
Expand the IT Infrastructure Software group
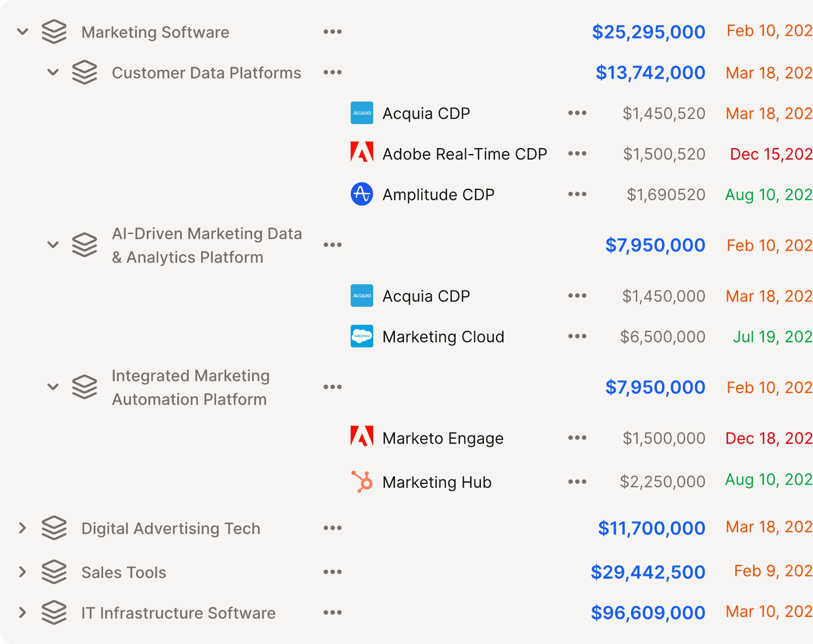[x=22, y=612]
